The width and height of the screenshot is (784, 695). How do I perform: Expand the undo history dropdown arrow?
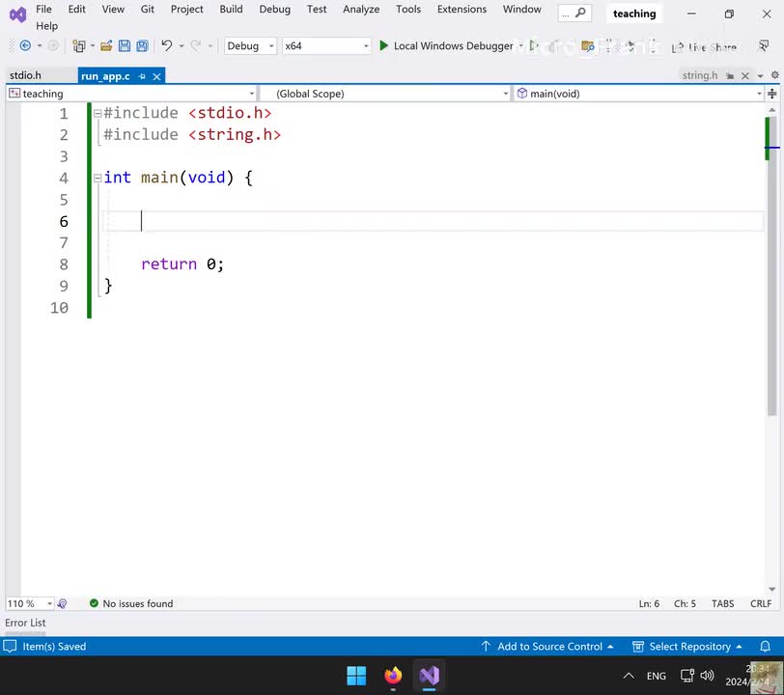coord(182,46)
